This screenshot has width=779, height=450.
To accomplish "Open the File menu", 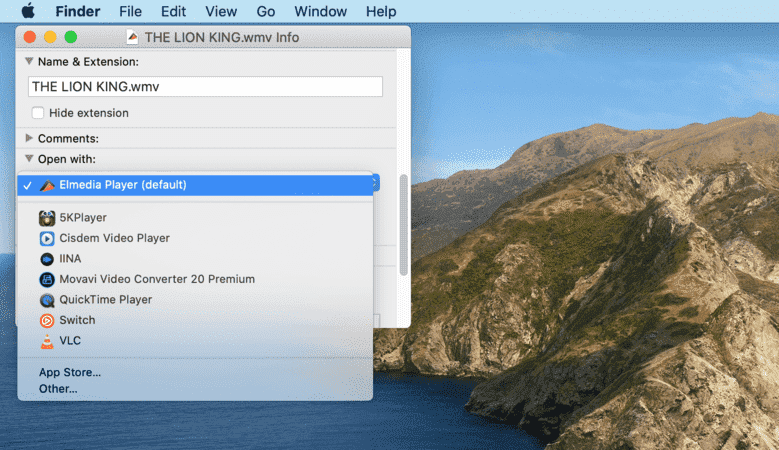I will pyautogui.click(x=130, y=11).
